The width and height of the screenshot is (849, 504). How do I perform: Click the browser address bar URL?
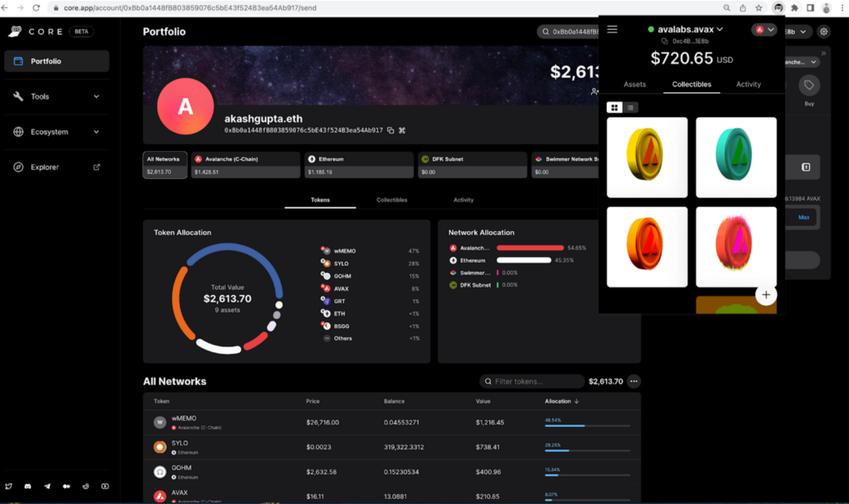click(190, 7)
